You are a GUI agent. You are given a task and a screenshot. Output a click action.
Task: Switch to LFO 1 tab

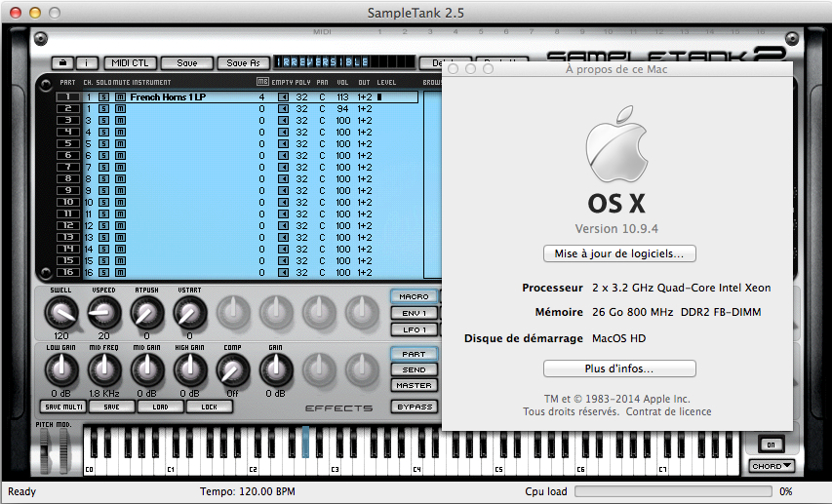click(x=415, y=330)
